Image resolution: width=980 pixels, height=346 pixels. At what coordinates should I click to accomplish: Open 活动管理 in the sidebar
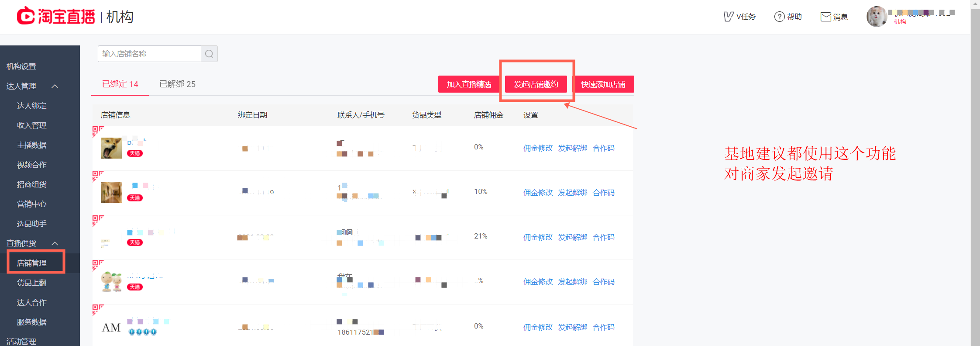coord(21,341)
